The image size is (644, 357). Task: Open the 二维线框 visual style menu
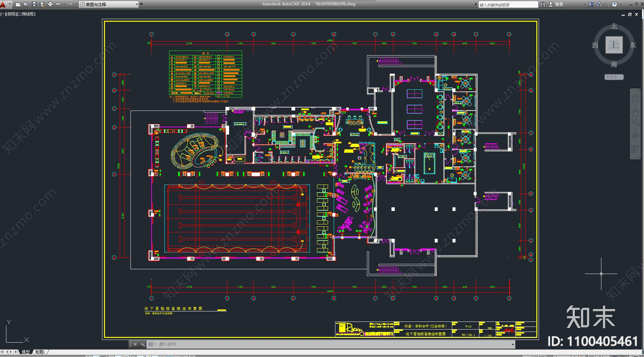pos(26,14)
